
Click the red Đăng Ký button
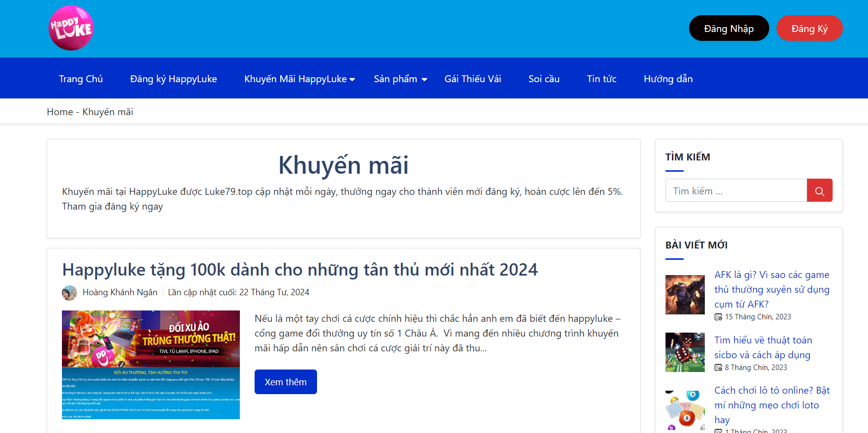coord(809,29)
